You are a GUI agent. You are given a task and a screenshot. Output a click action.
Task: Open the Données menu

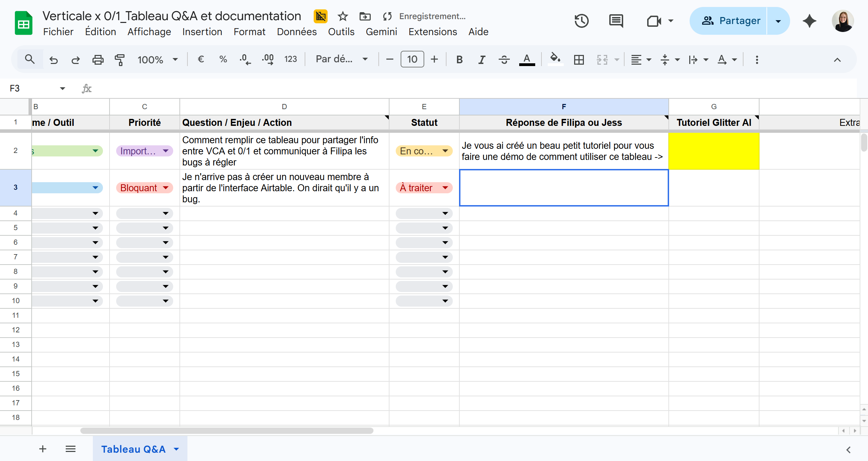(297, 32)
